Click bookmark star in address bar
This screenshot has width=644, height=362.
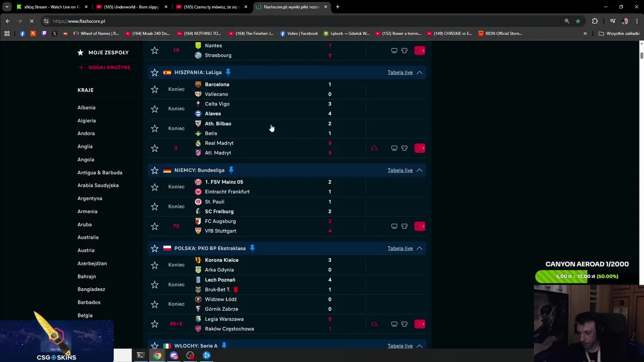click(578, 21)
